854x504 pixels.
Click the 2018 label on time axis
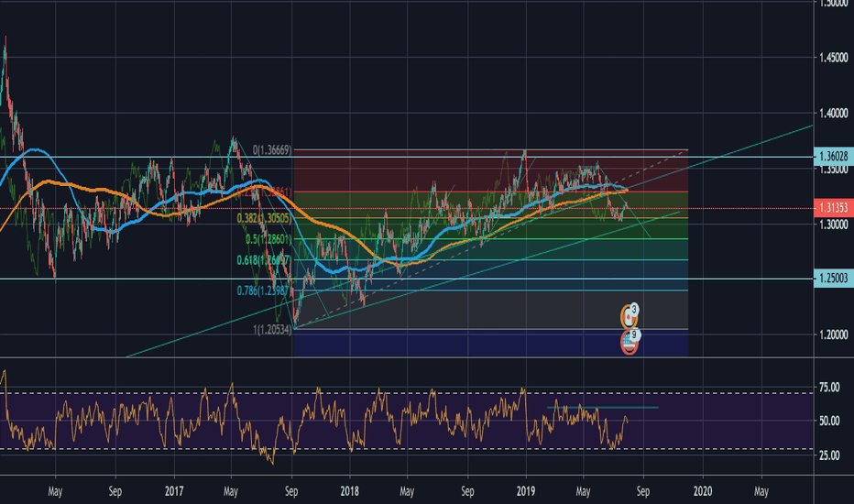[350, 491]
